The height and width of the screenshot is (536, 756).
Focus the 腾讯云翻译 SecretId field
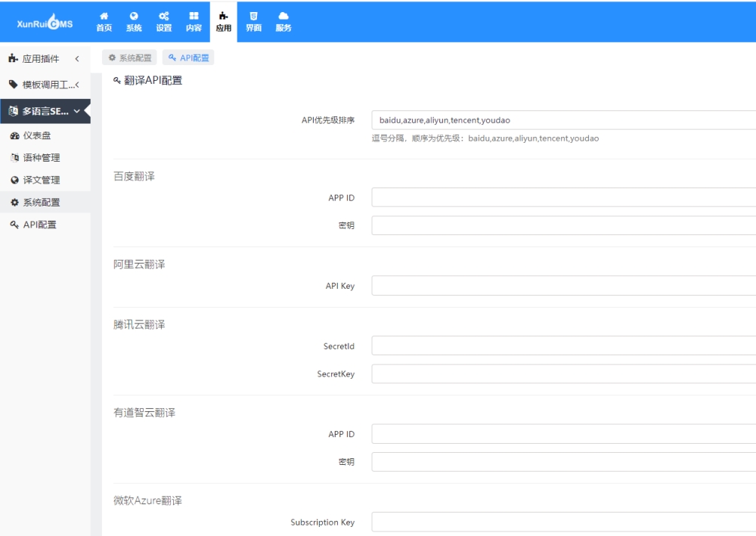coord(564,346)
